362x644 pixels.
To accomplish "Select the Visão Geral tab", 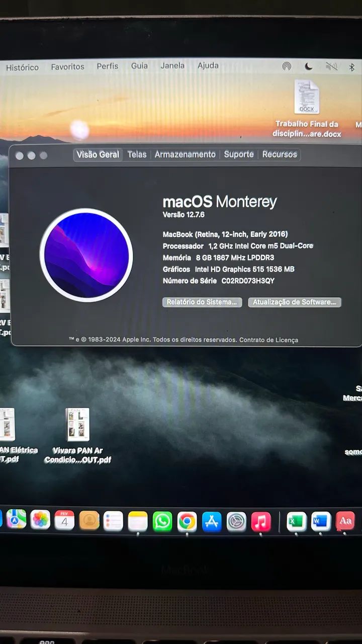I will point(98,154).
